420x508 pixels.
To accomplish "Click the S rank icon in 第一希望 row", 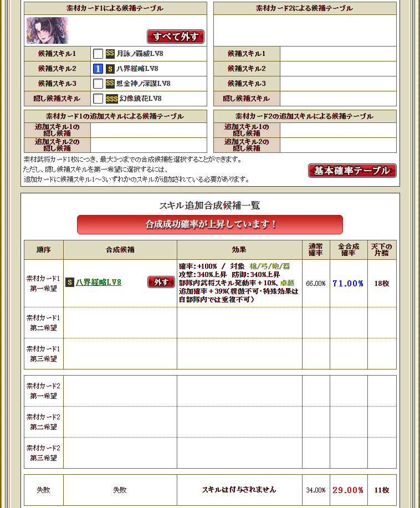I will (70, 283).
